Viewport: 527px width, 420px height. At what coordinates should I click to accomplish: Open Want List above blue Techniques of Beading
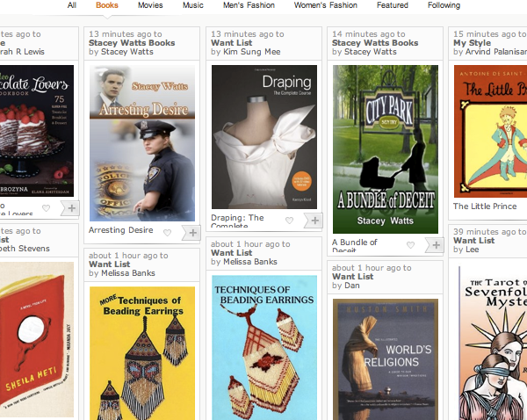tap(232, 252)
